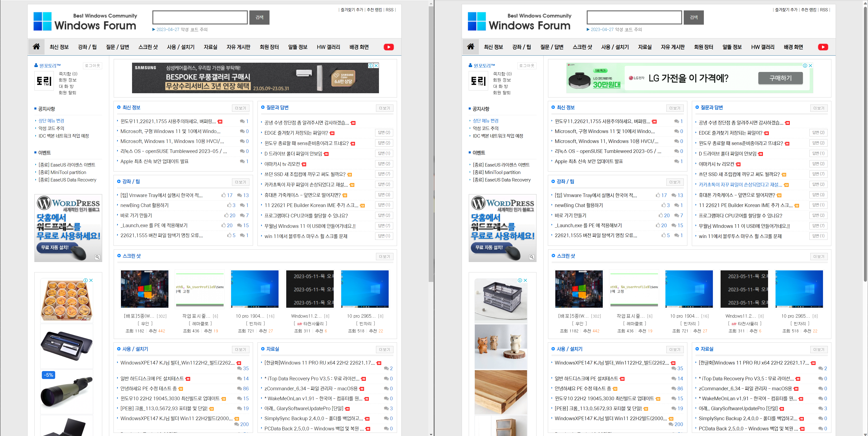Open 쪽지함 (0) link in right window
Viewport: 868px width, 436px height.
click(x=502, y=74)
